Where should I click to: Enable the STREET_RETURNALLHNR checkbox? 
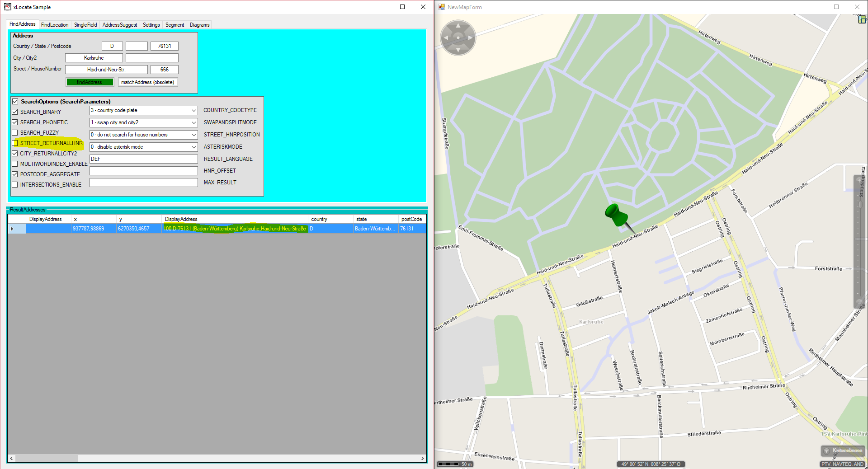(x=15, y=143)
